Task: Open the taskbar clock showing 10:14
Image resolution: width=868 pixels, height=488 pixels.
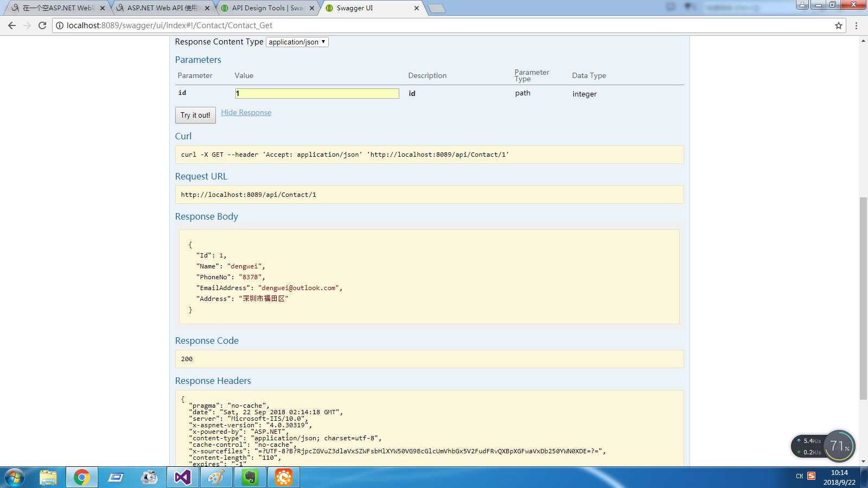Action: coord(839,478)
